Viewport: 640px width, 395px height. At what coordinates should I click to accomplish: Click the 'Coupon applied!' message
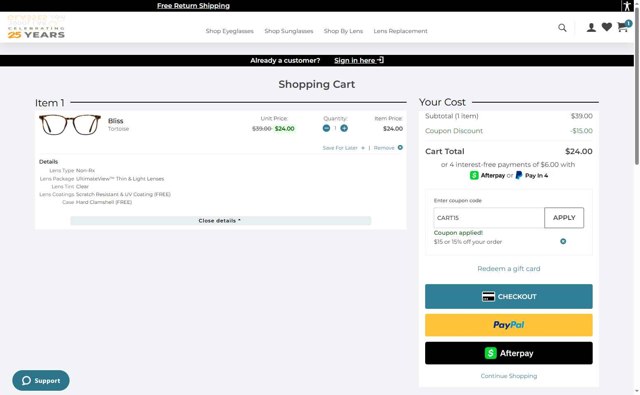[458, 233]
